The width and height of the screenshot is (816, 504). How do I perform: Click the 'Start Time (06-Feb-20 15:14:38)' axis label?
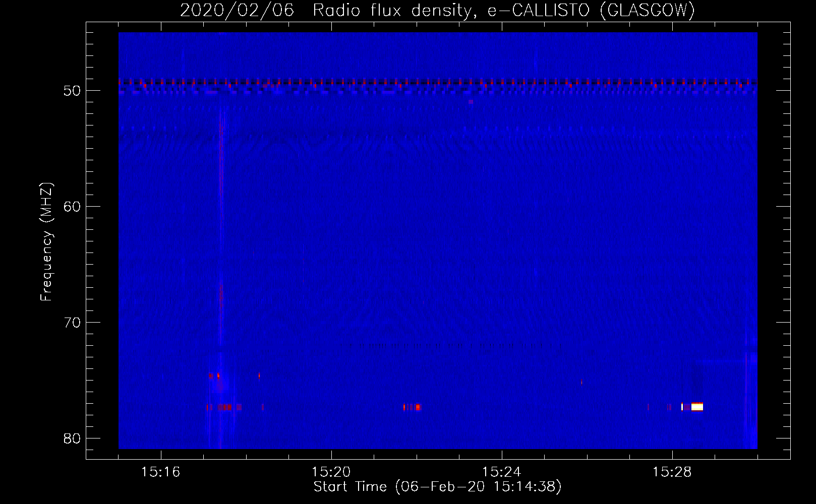437,487
